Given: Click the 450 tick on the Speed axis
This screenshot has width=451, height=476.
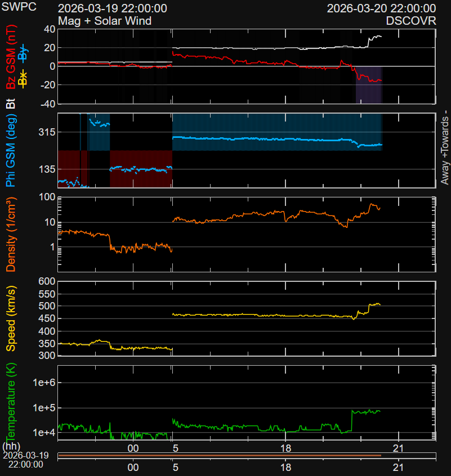Looking at the screenshot, I should (x=47, y=318).
